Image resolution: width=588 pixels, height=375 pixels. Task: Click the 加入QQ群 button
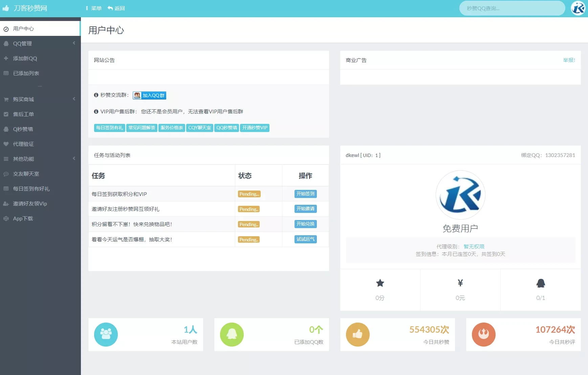tap(149, 95)
